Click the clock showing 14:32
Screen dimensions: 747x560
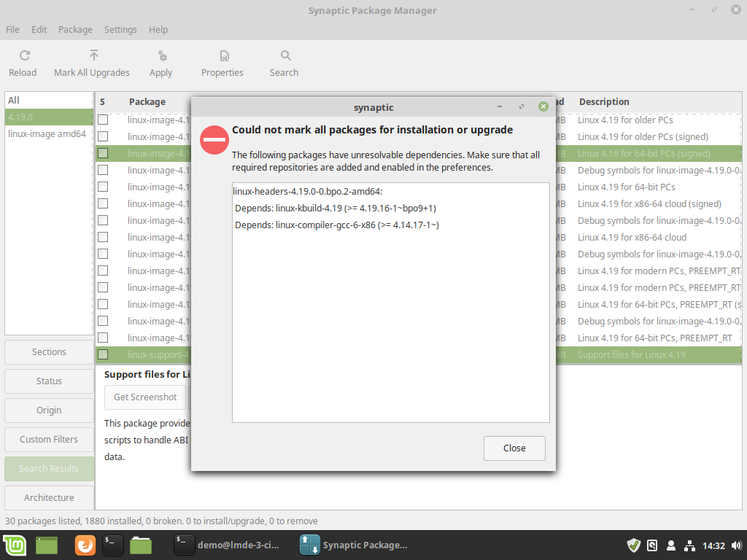713,545
